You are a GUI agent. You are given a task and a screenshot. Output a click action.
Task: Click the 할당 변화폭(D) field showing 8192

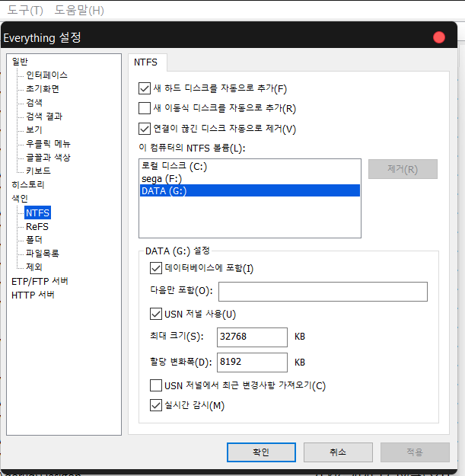pos(252,363)
